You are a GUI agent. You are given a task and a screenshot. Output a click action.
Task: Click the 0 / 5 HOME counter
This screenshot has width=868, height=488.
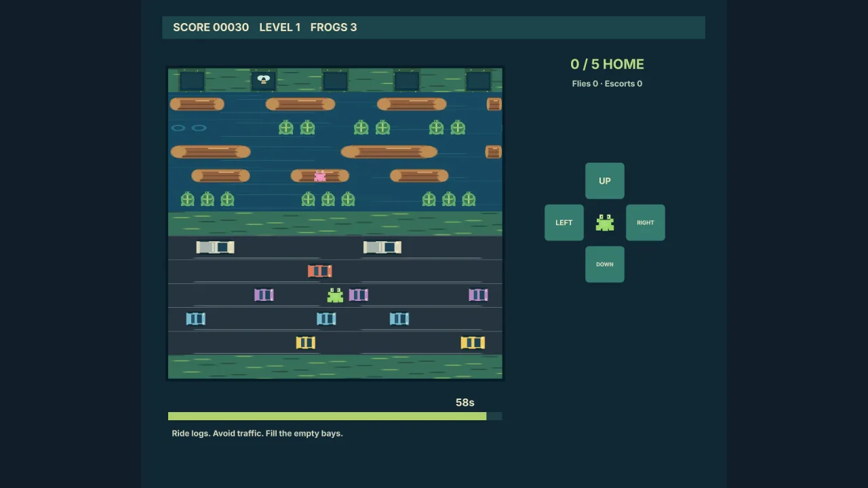tap(607, 64)
